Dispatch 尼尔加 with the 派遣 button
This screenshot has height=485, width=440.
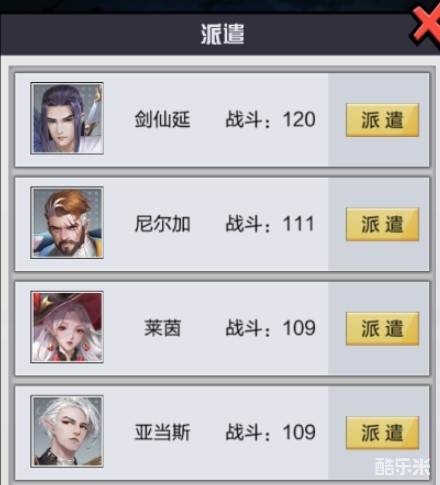coord(382,224)
